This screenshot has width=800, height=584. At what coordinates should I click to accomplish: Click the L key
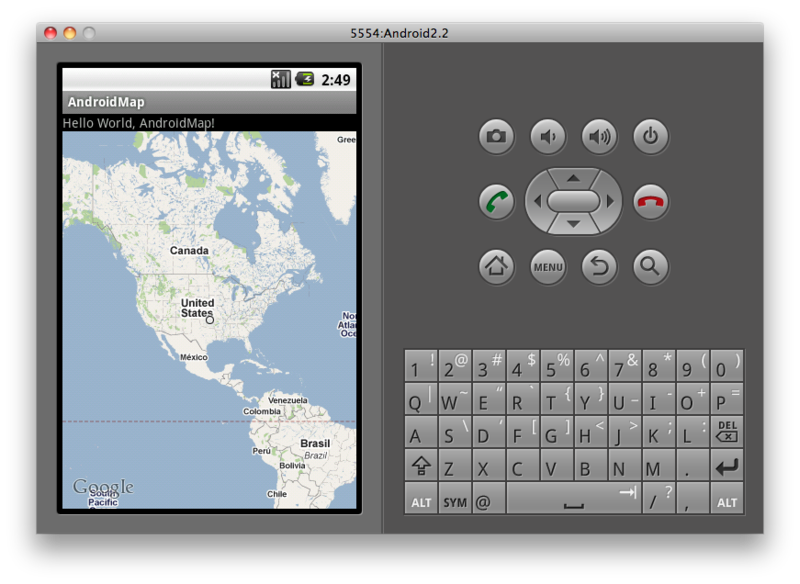point(692,431)
